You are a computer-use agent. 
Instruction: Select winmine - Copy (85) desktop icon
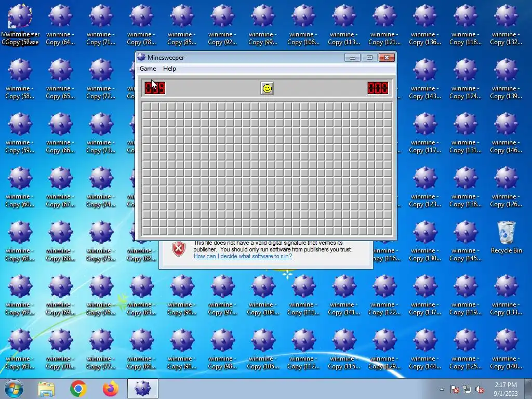click(182, 25)
